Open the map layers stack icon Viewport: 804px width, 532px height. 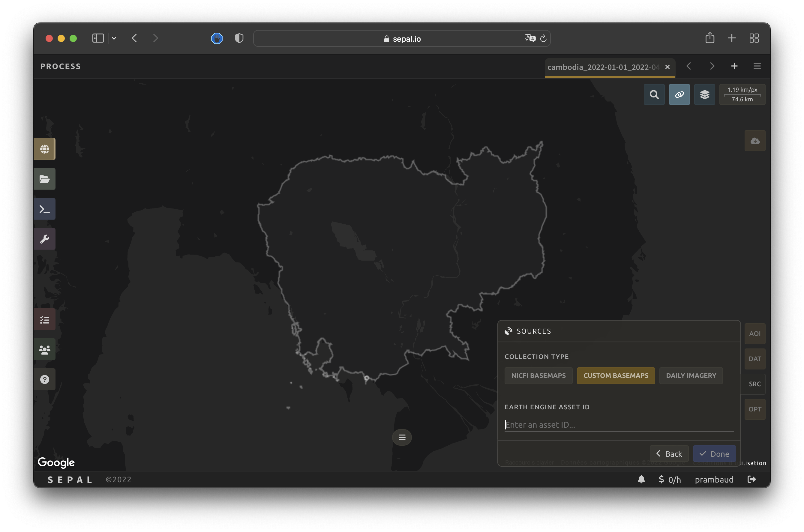(704, 94)
